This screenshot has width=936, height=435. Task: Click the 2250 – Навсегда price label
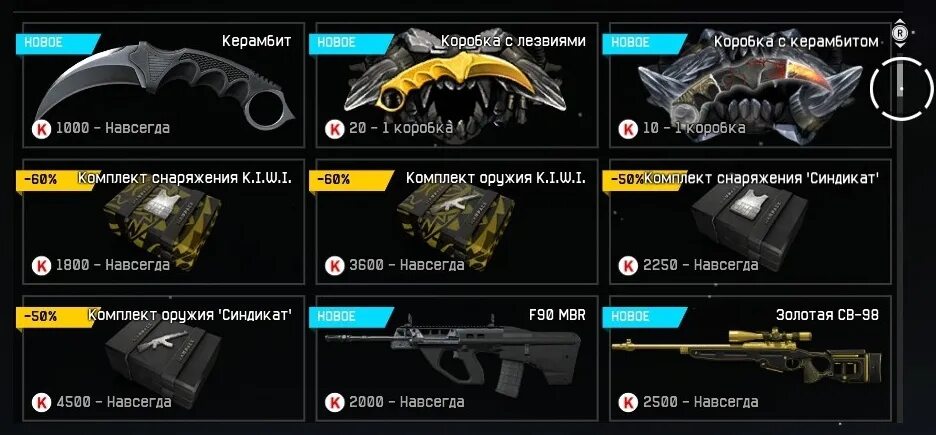click(701, 265)
